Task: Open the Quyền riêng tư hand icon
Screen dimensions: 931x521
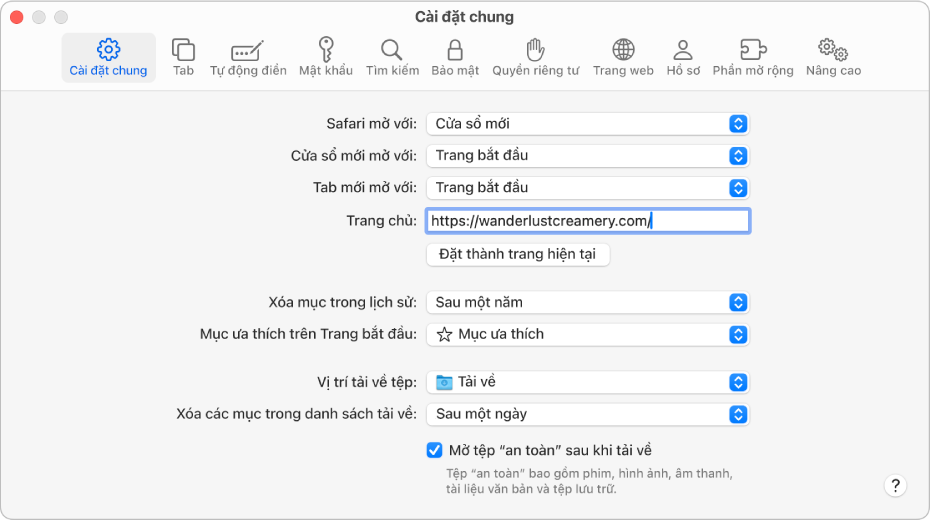Action: click(x=536, y=57)
